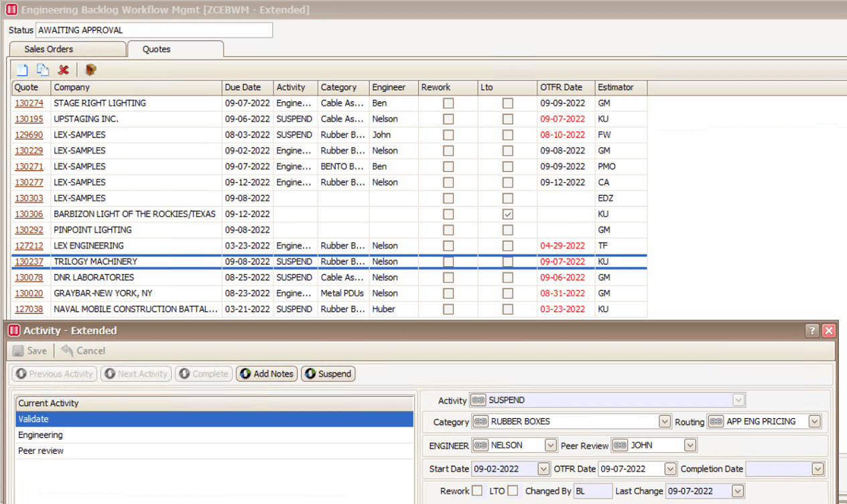Image resolution: width=847 pixels, height=504 pixels.
Task: Open quote 130274 link
Action: [x=28, y=103]
